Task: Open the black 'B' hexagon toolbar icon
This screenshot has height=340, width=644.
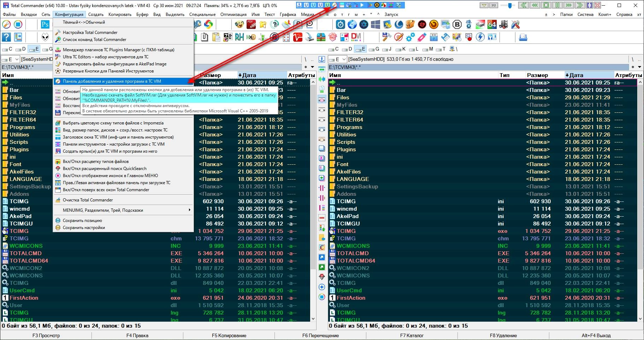Action: point(457,24)
